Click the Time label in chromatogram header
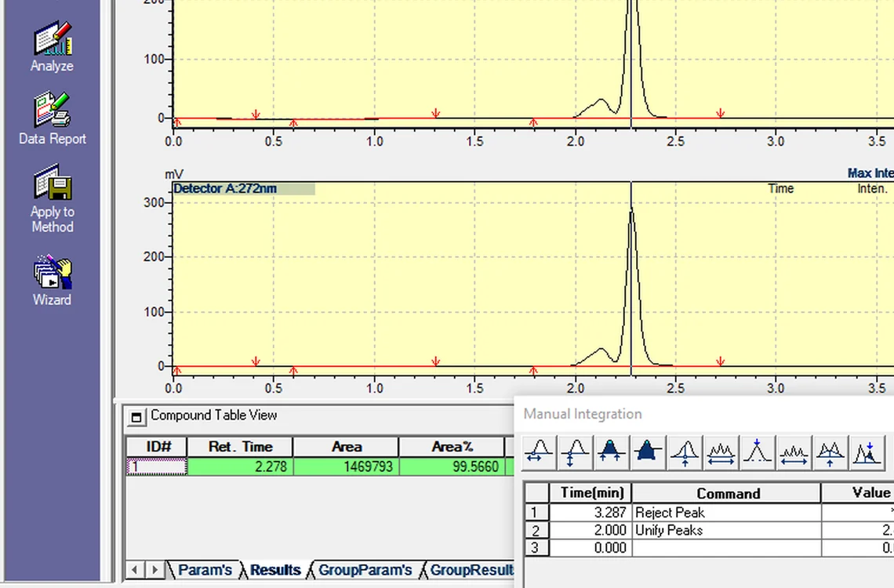 [780, 189]
